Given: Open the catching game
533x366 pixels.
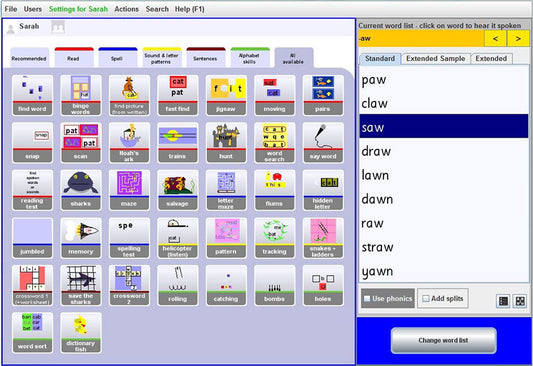Looking at the screenshot, I should [226, 285].
